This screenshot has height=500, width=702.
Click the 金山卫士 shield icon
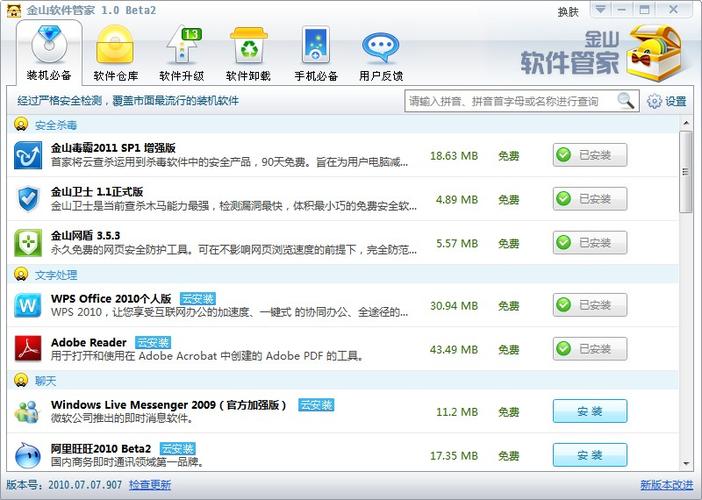point(28,199)
